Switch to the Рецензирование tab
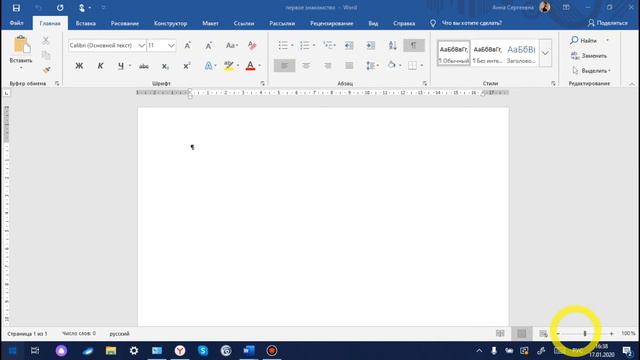This screenshot has width=640, height=360. [x=331, y=23]
